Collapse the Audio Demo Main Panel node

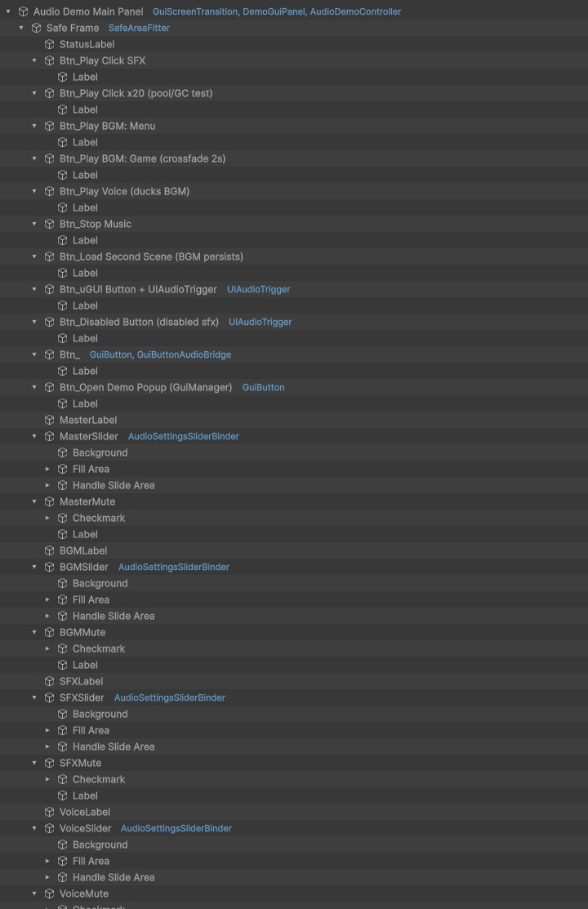point(8,11)
